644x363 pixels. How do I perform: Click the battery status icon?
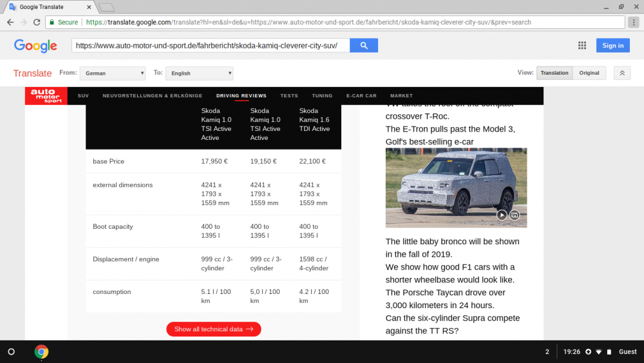[609, 352]
